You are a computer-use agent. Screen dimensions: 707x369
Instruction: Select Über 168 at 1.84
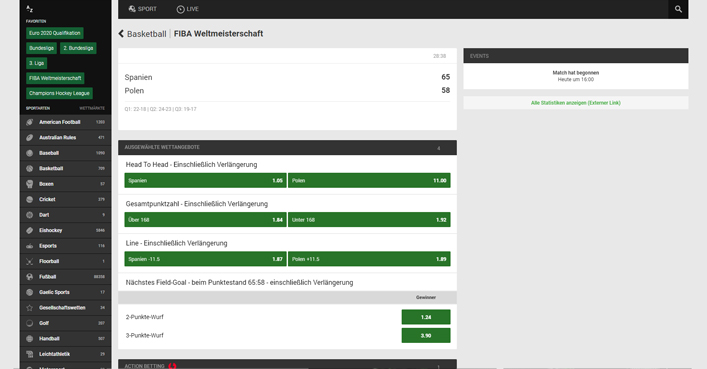tap(205, 220)
